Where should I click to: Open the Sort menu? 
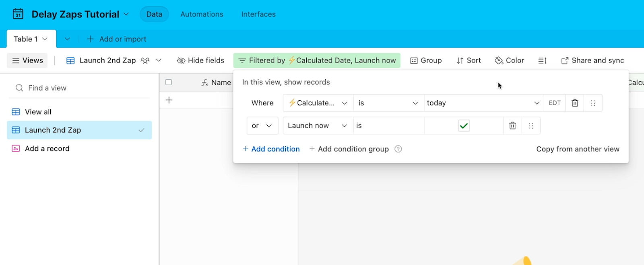pos(469,60)
